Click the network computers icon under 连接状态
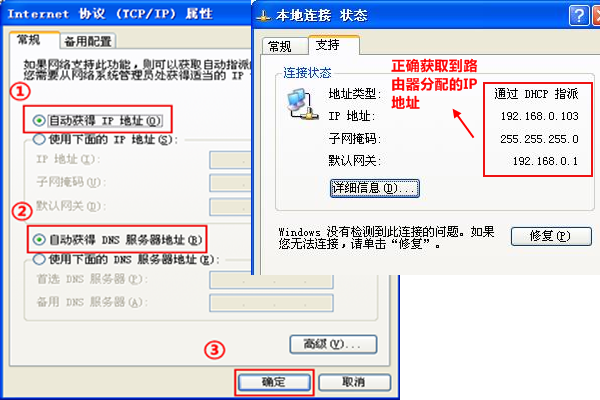Screen dimensions: 600x400 [302, 104]
